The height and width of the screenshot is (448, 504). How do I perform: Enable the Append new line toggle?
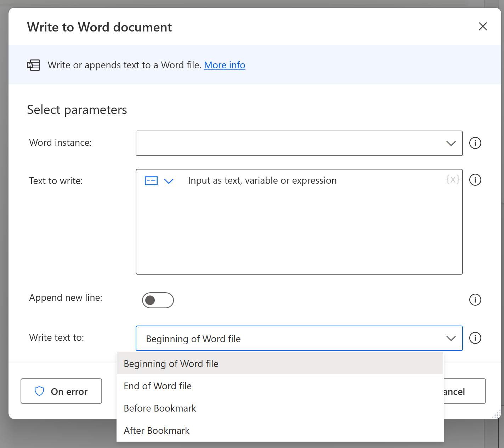[x=158, y=300]
